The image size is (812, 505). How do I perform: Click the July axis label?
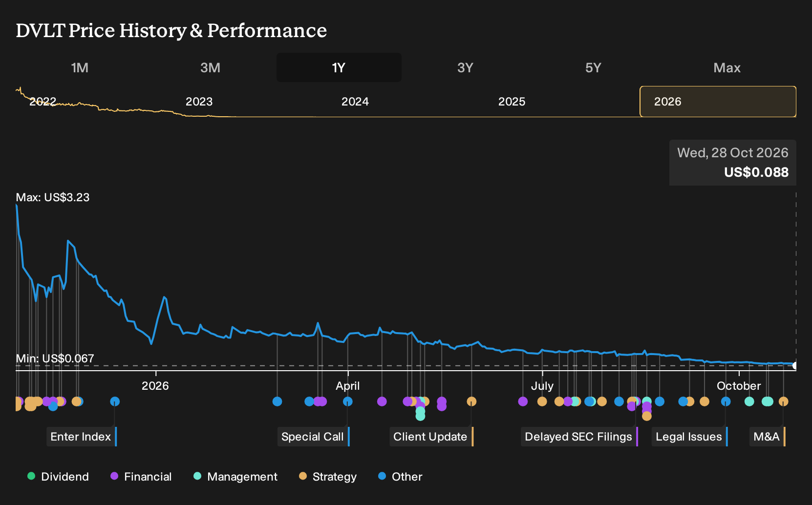pyautogui.click(x=542, y=386)
